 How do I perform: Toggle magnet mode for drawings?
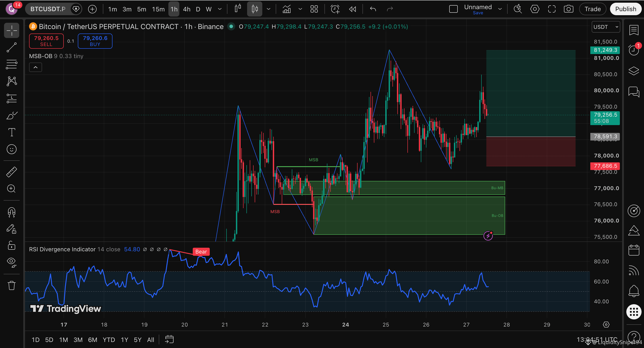[x=11, y=212]
